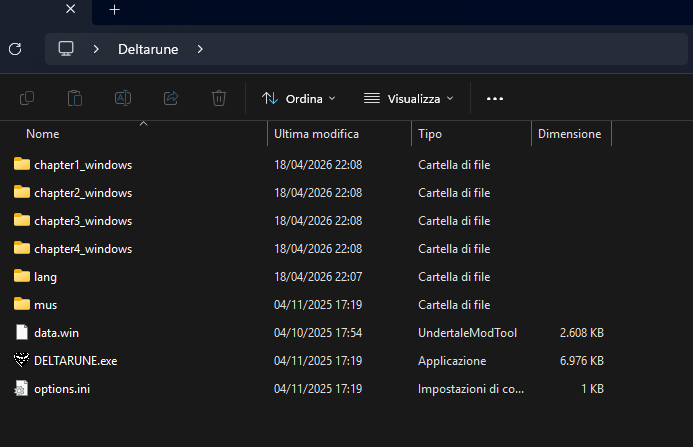The height and width of the screenshot is (447, 693).
Task: Click the 6.976 KB size value
Action: click(582, 361)
